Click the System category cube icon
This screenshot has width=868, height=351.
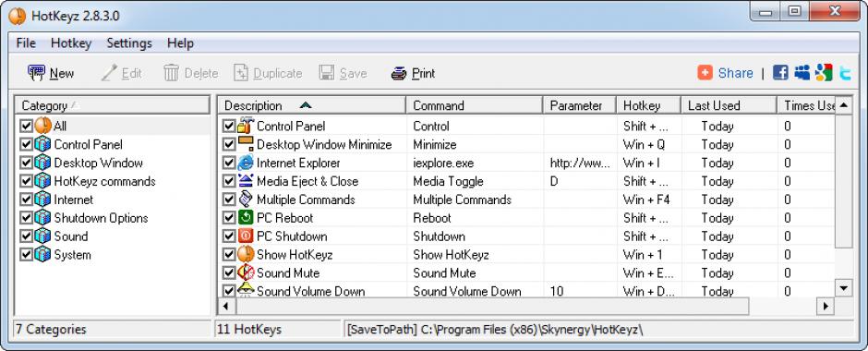42,255
